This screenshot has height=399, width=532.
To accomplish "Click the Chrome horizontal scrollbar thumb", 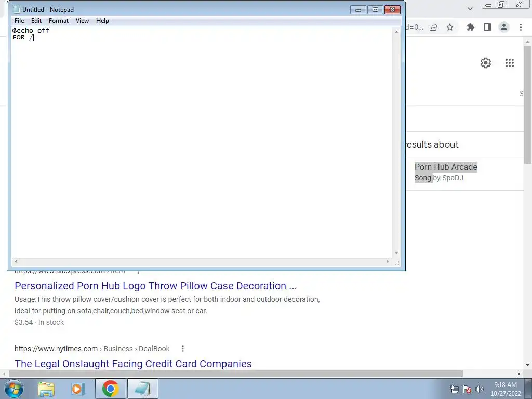I will tap(235, 374).
